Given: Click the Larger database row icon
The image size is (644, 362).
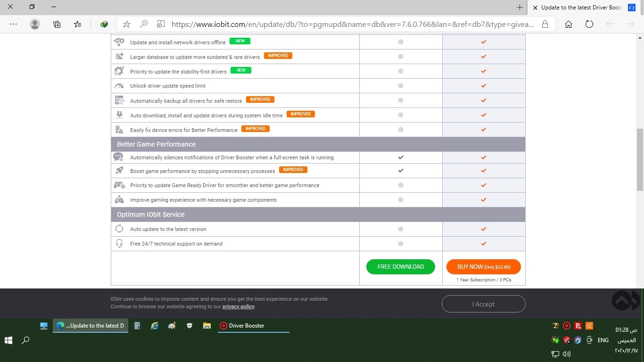Looking at the screenshot, I should tap(119, 57).
